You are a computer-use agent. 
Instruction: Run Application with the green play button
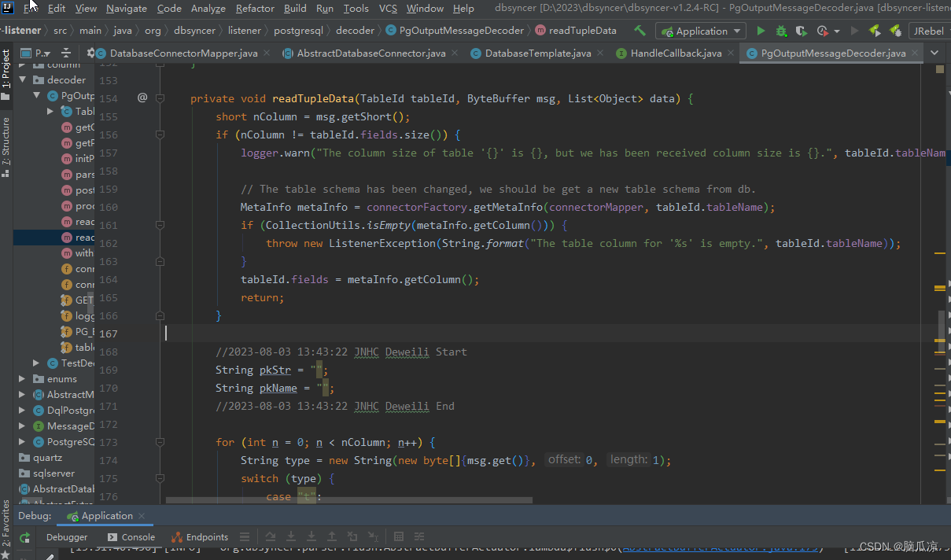[761, 31]
